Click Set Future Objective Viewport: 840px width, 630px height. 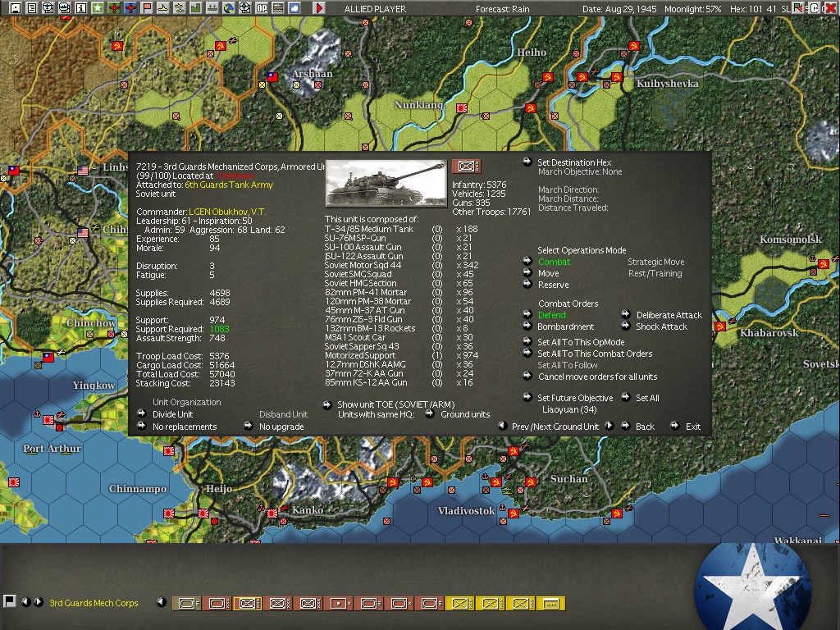[x=575, y=398]
